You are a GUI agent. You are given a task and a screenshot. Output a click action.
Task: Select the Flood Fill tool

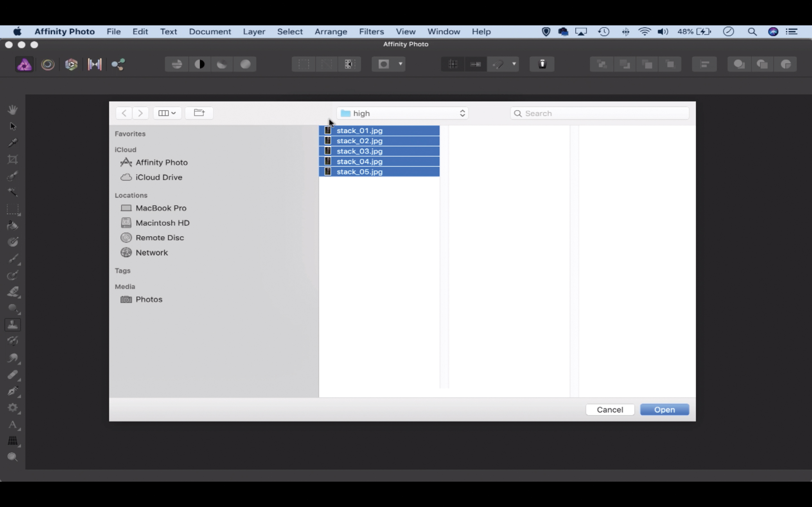[x=13, y=226]
